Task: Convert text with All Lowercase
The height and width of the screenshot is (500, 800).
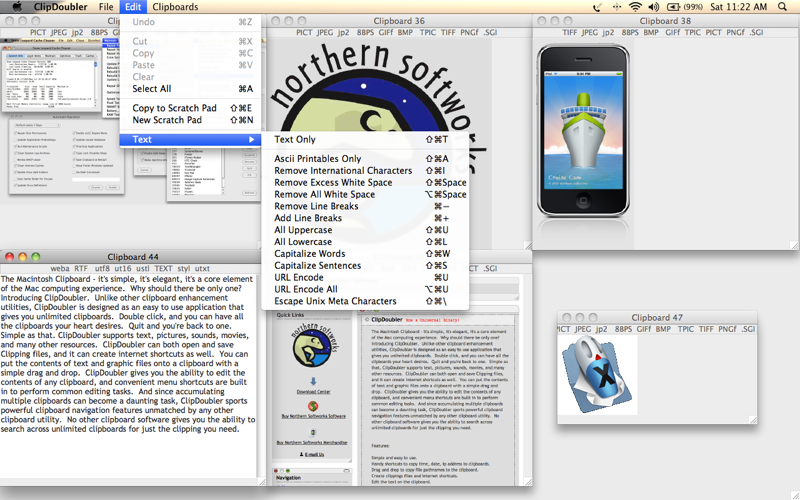Action: coord(365,242)
